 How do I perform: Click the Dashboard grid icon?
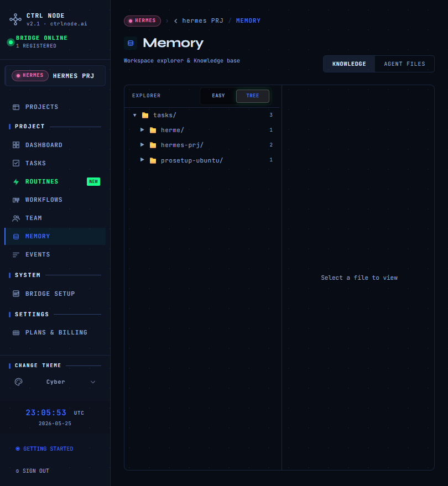(x=16, y=145)
